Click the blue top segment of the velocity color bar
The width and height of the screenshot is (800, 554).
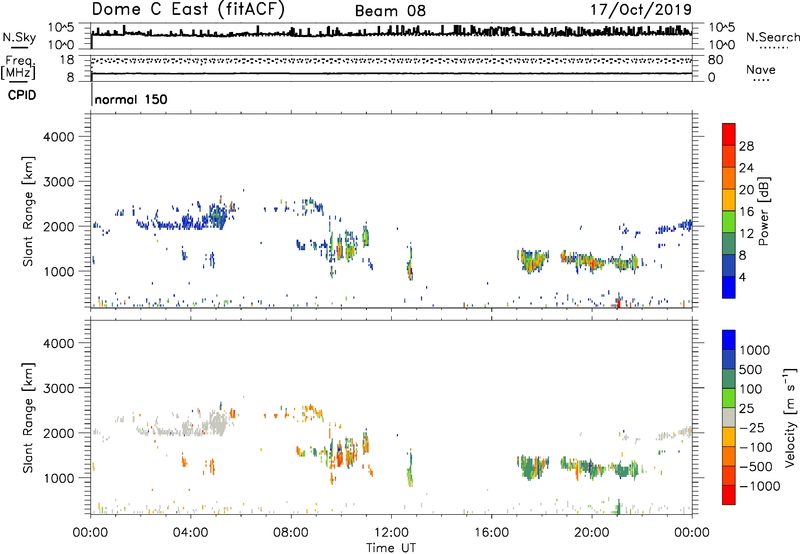[729, 340]
